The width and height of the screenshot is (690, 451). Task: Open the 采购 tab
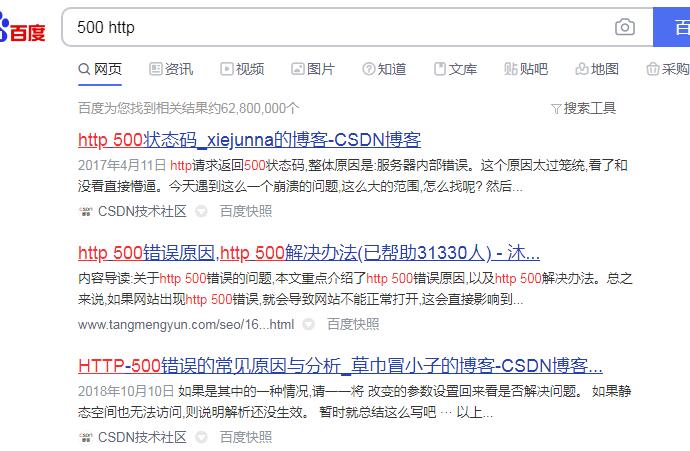point(668,69)
